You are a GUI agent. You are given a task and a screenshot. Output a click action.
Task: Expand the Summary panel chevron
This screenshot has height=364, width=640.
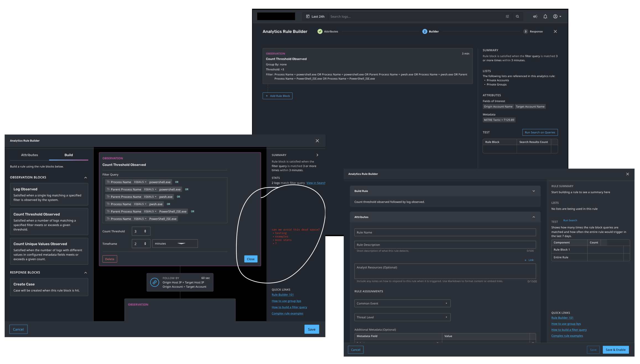click(x=317, y=155)
